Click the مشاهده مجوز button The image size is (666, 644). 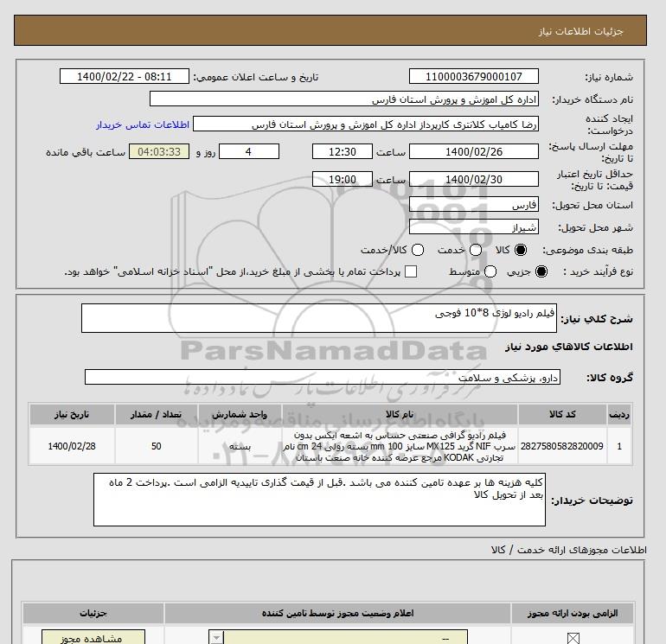[93, 638]
